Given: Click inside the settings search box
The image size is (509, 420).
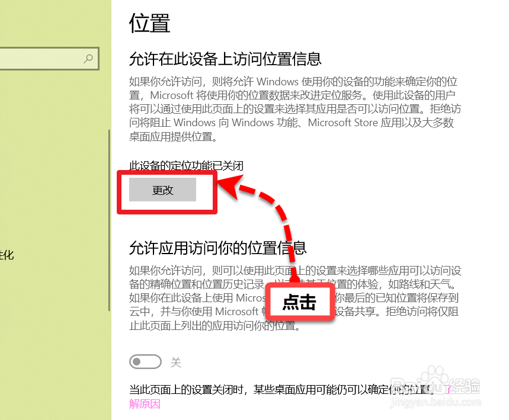Looking at the screenshot, I should pyautogui.click(x=41, y=59).
